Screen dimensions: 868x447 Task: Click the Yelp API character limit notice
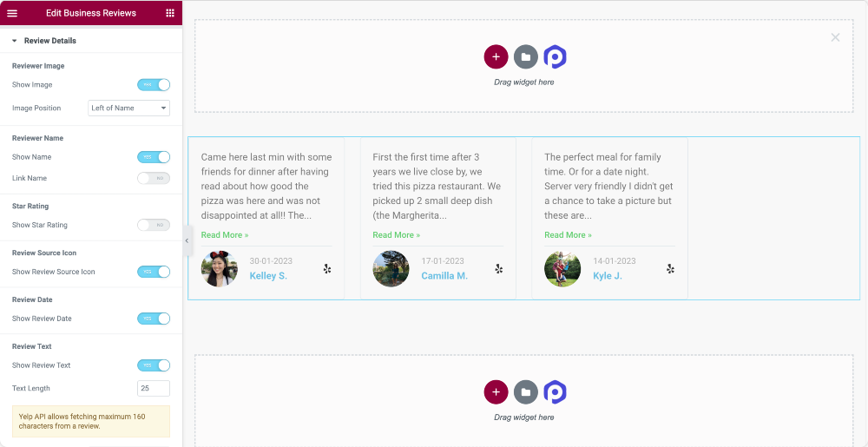(91, 422)
